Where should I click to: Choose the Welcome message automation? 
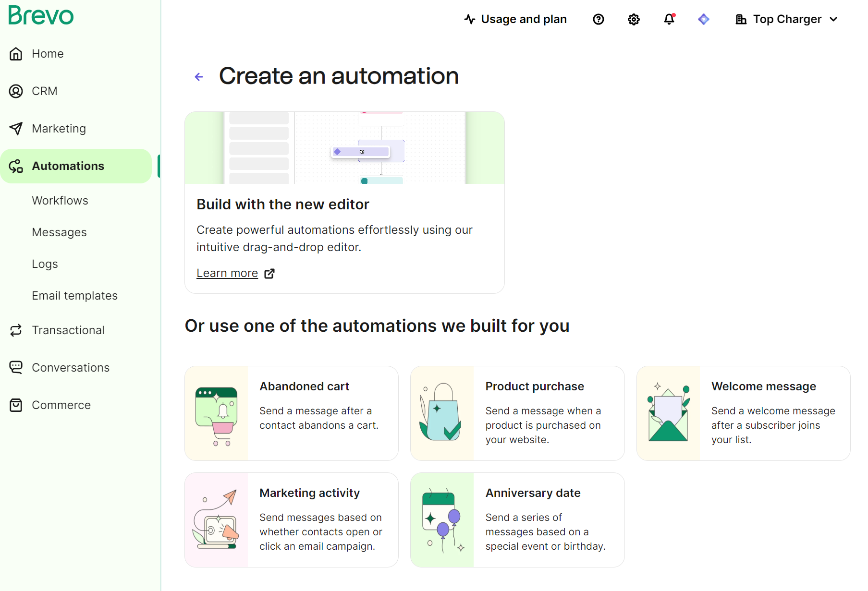click(x=742, y=413)
